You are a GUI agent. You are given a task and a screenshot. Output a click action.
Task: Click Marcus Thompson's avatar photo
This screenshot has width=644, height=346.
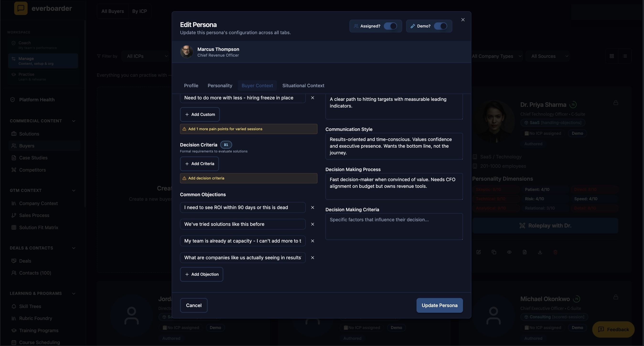(187, 52)
